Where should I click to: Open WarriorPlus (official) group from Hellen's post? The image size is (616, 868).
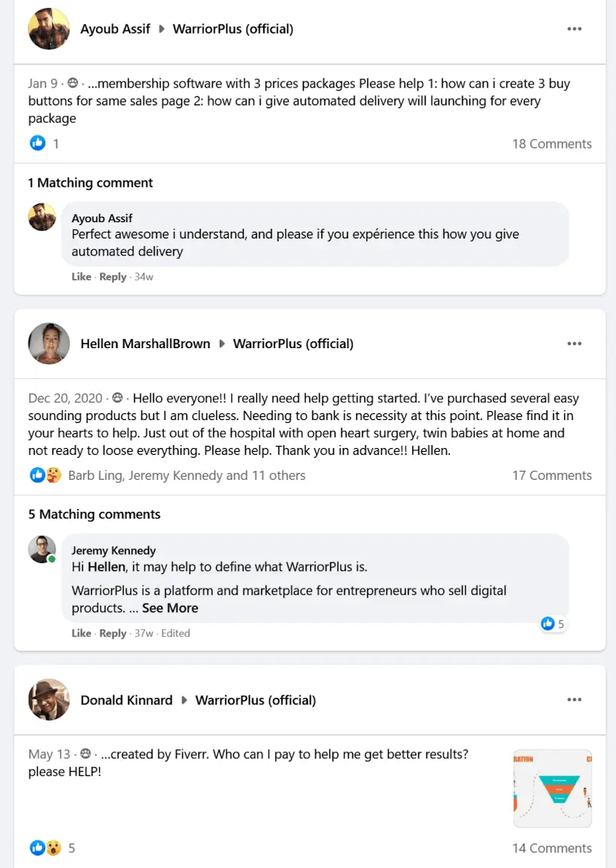[x=292, y=344]
